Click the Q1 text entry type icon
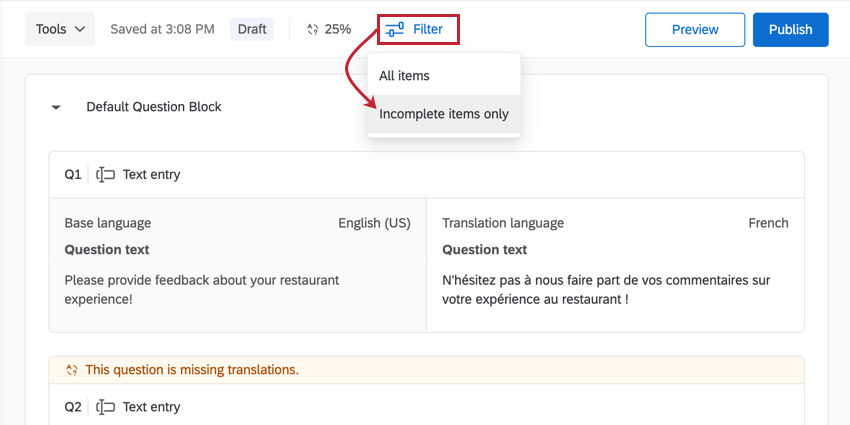Image resolution: width=850 pixels, height=425 pixels. (x=105, y=175)
